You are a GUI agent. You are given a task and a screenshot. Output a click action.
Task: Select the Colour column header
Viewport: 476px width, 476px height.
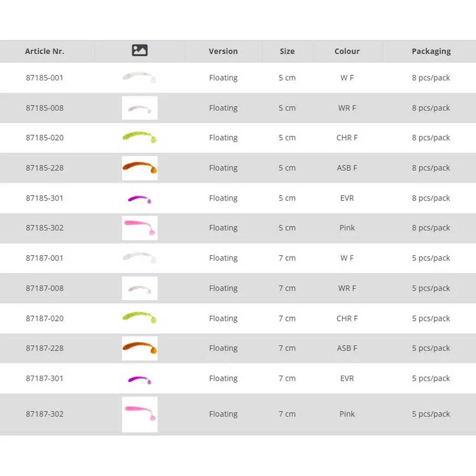point(347,51)
